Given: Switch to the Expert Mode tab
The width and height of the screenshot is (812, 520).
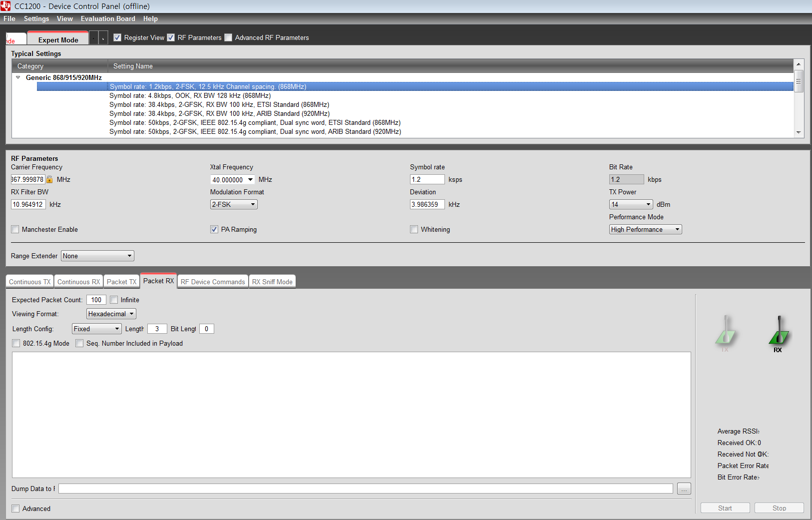Looking at the screenshot, I should click(x=58, y=38).
